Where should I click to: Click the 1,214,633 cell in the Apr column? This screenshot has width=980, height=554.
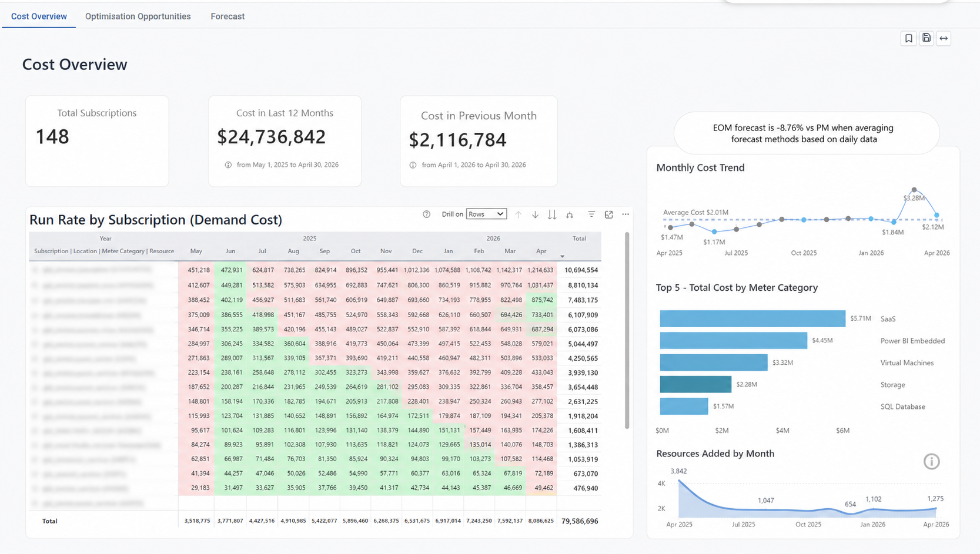click(x=540, y=270)
